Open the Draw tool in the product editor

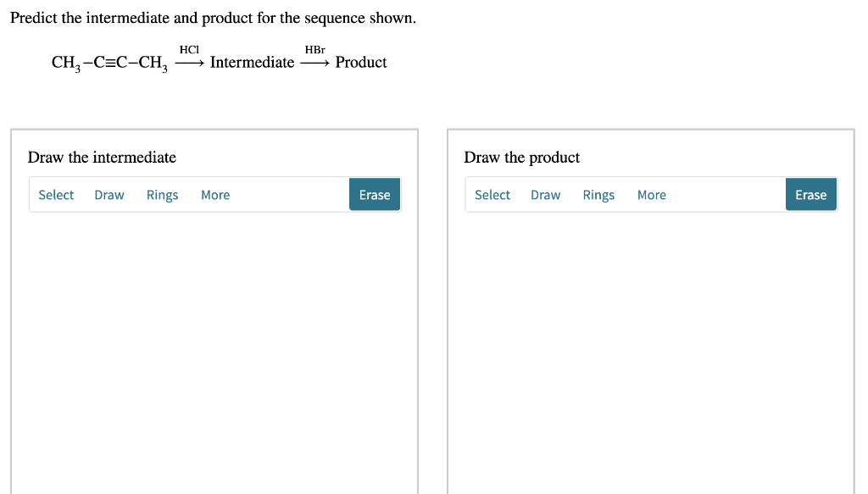[545, 194]
